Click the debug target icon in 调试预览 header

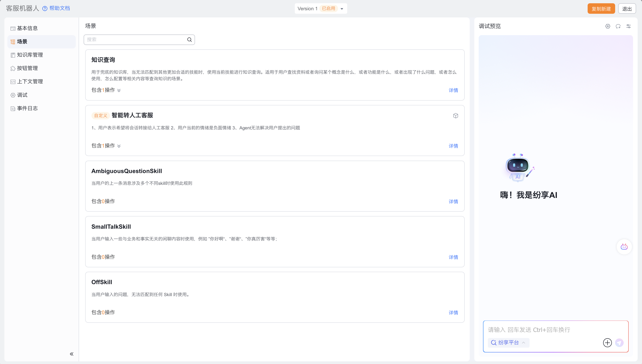(607, 26)
